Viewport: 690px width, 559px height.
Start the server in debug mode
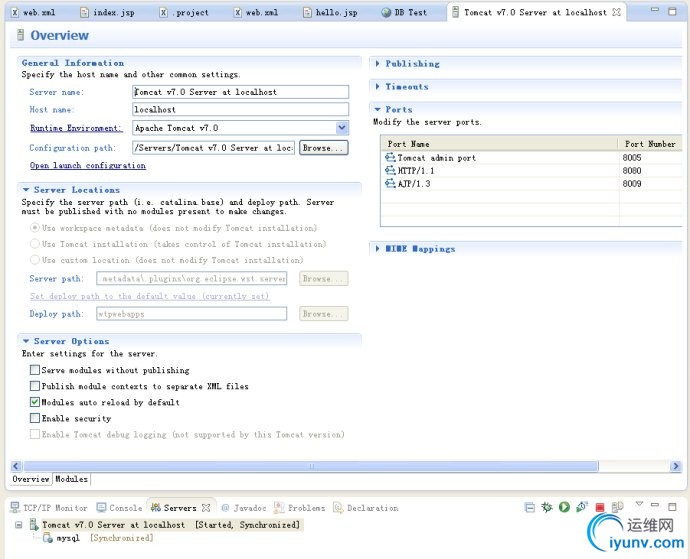click(547, 508)
